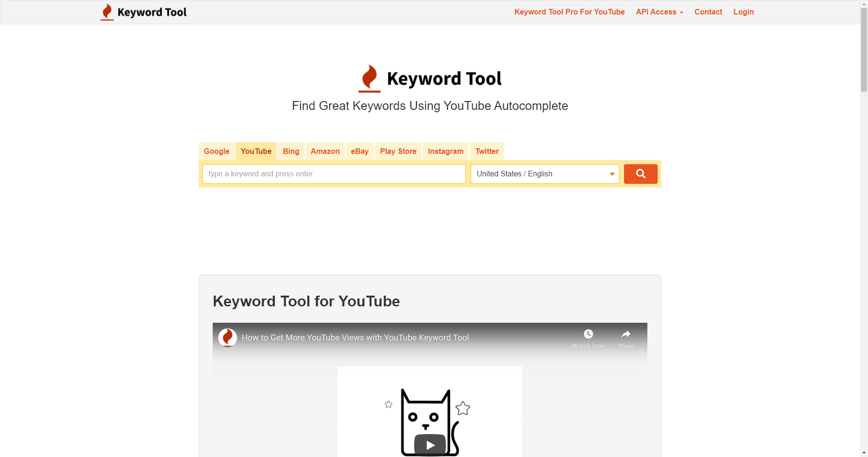Click the large Keyword Tool flame logo

tap(369, 79)
